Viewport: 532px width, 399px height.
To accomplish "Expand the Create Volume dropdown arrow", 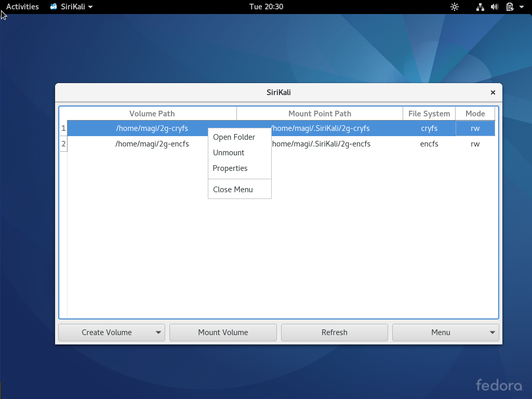I will (x=158, y=332).
